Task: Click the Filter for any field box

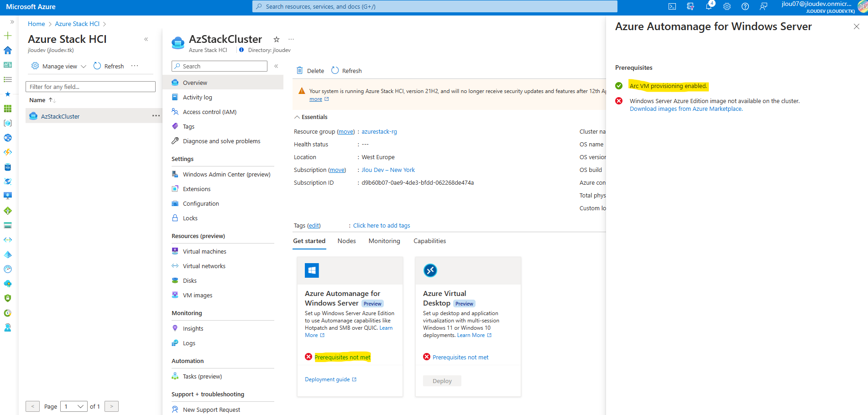Action: (90, 87)
